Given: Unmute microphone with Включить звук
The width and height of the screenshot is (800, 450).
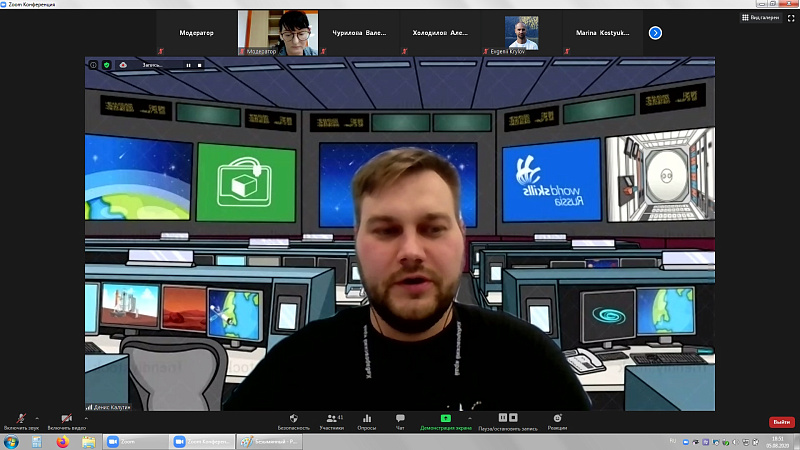Looking at the screenshot, I should [21, 421].
